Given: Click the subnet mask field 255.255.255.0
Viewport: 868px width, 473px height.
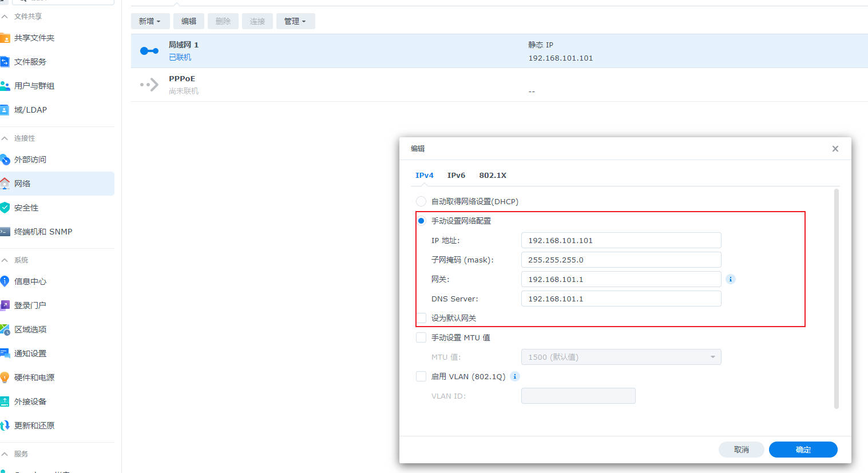Looking at the screenshot, I should coord(621,260).
